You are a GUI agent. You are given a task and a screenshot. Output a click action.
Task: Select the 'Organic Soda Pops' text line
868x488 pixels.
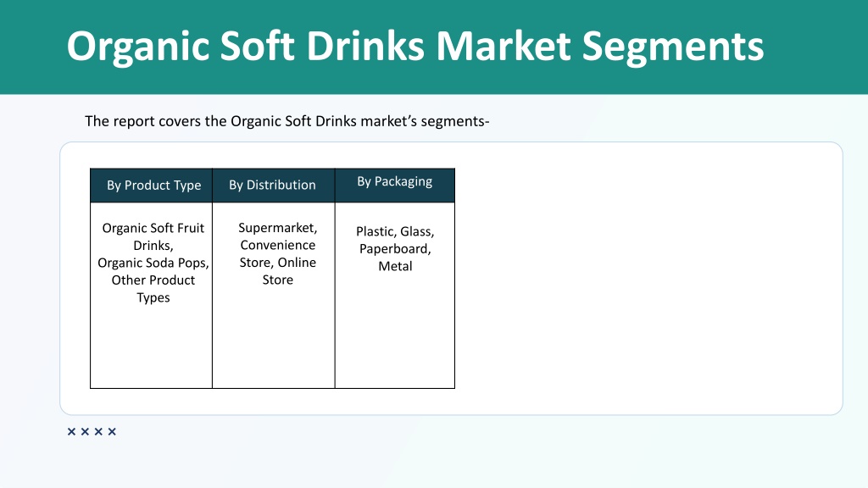(153, 263)
